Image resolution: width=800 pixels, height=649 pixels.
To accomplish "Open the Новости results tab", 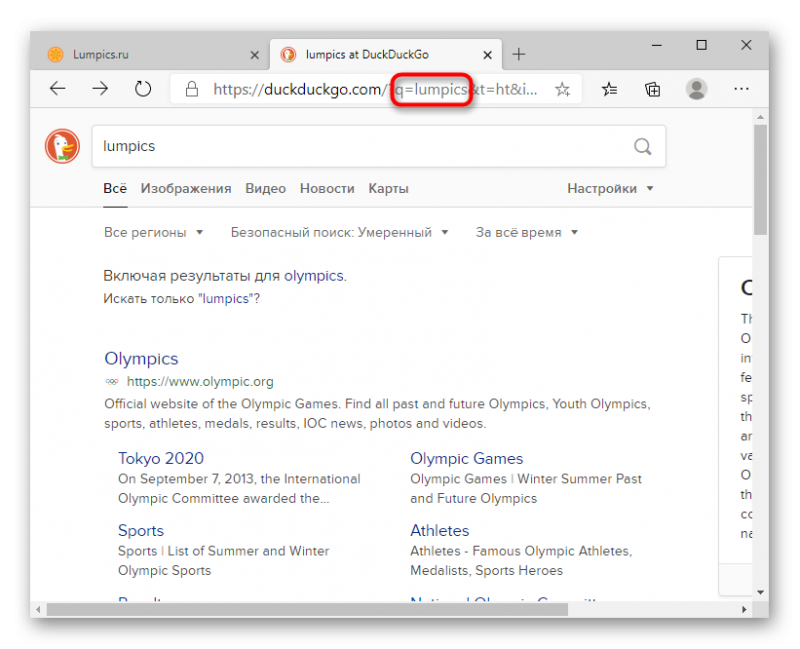I will click(x=328, y=189).
